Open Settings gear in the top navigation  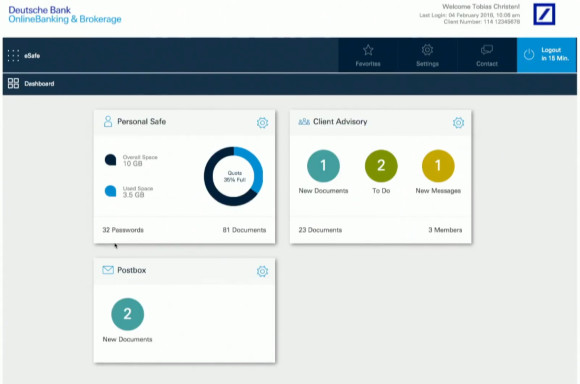coord(427,50)
